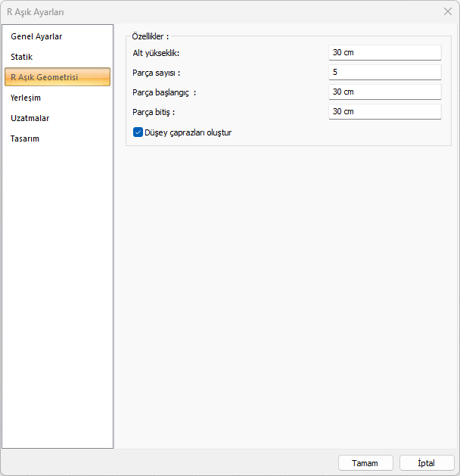Image resolution: width=460 pixels, height=476 pixels.
Task: Select the Parça bitiş value field
Action: point(384,111)
